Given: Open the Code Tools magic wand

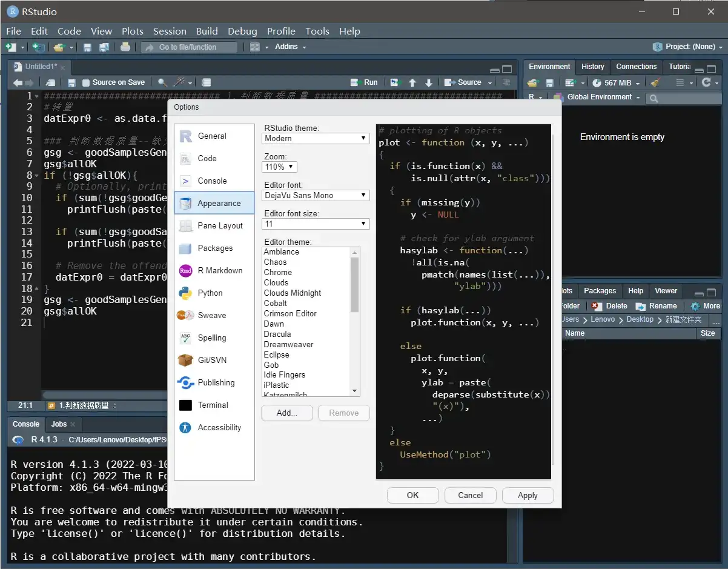Looking at the screenshot, I should [179, 82].
